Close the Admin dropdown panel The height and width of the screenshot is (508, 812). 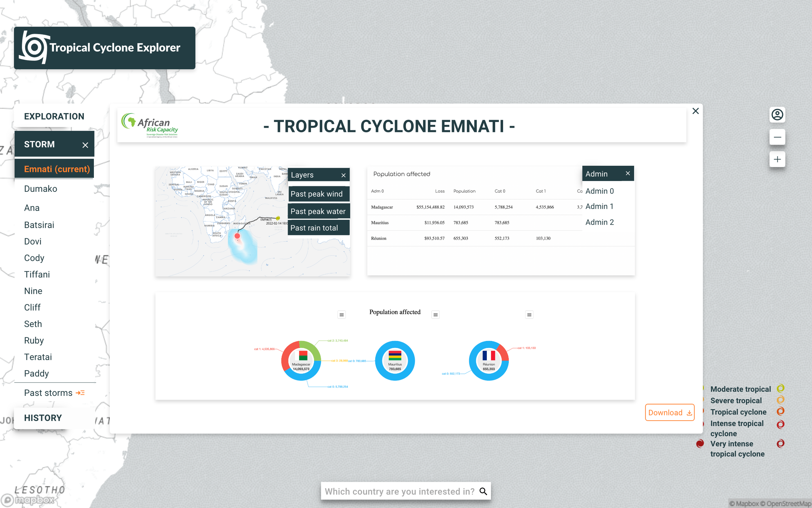click(628, 173)
